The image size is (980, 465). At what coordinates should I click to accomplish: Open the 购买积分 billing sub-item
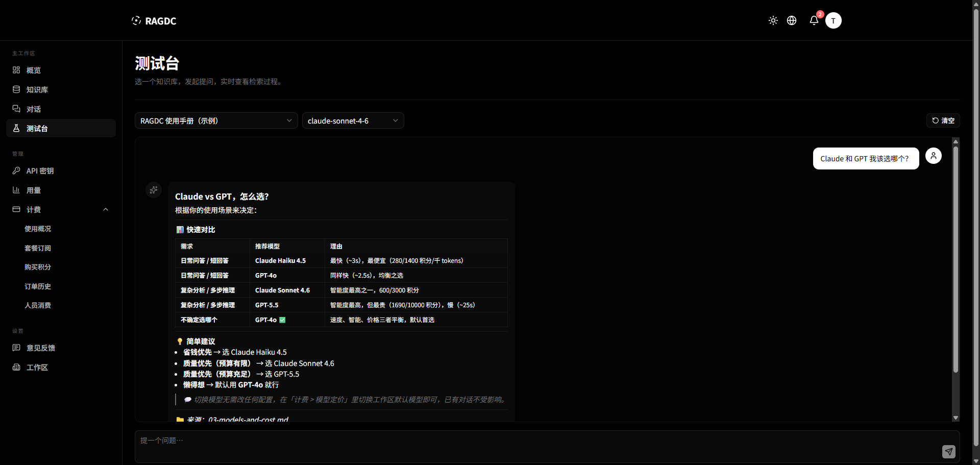pos(38,267)
